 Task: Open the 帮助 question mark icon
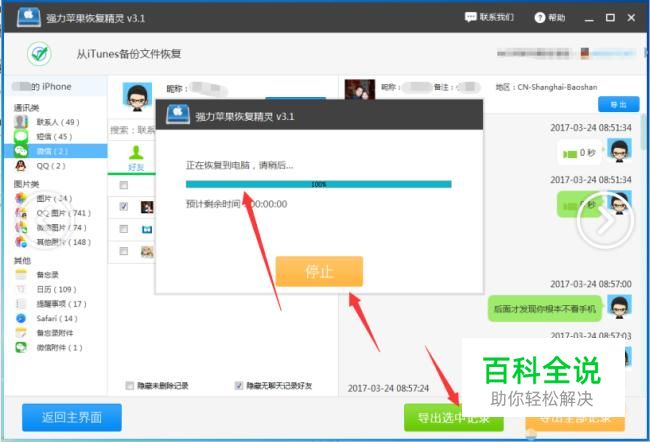pyautogui.click(x=539, y=17)
